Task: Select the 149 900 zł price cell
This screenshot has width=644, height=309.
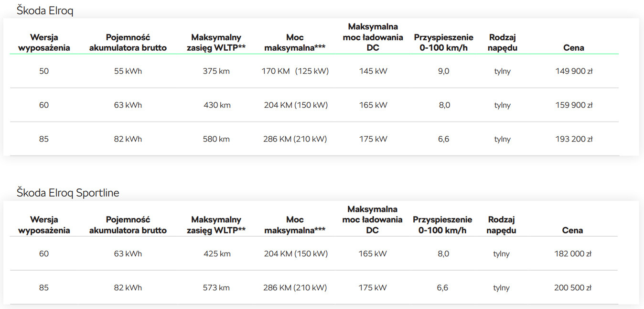Action: [x=574, y=71]
